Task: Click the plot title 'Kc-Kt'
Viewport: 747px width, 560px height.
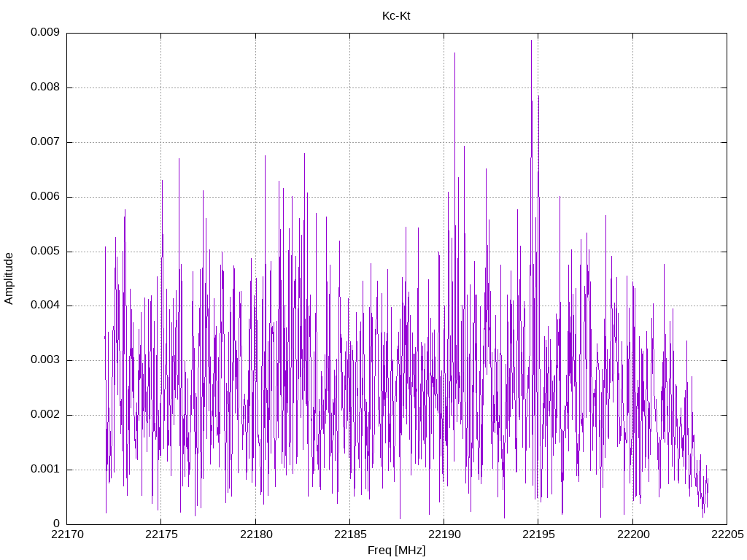Action: (396, 16)
